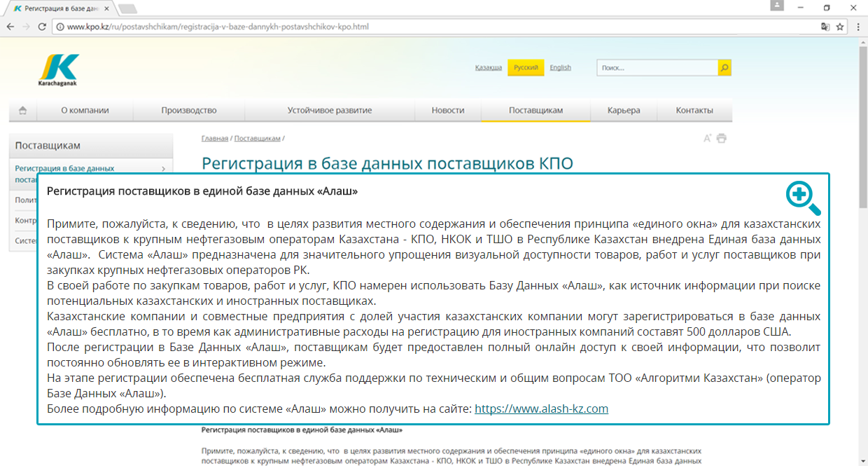Screen dimensions: 868x466
Task: View site information icon in address bar
Action: (x=60, y=27)
